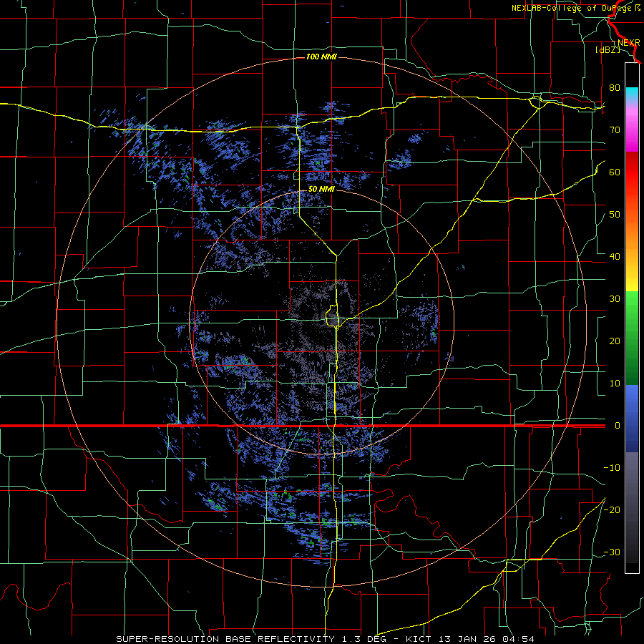Click the -20 dBZ scale value

coord(612,509)
